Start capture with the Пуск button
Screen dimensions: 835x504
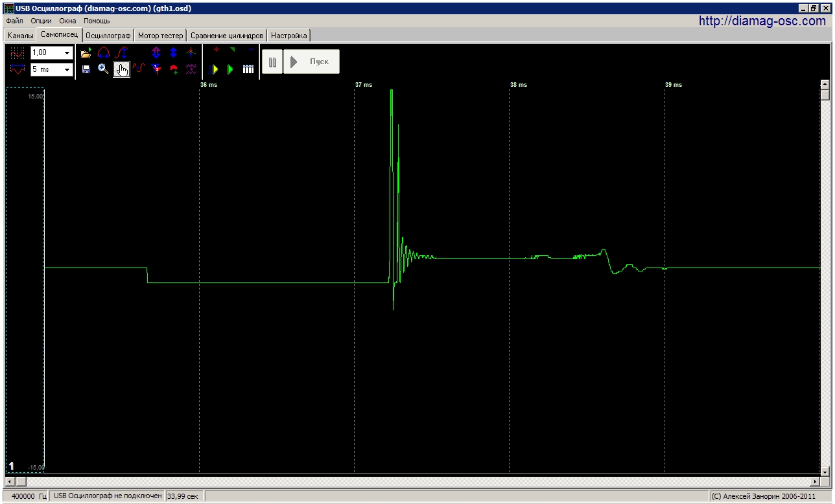(311, 62)
